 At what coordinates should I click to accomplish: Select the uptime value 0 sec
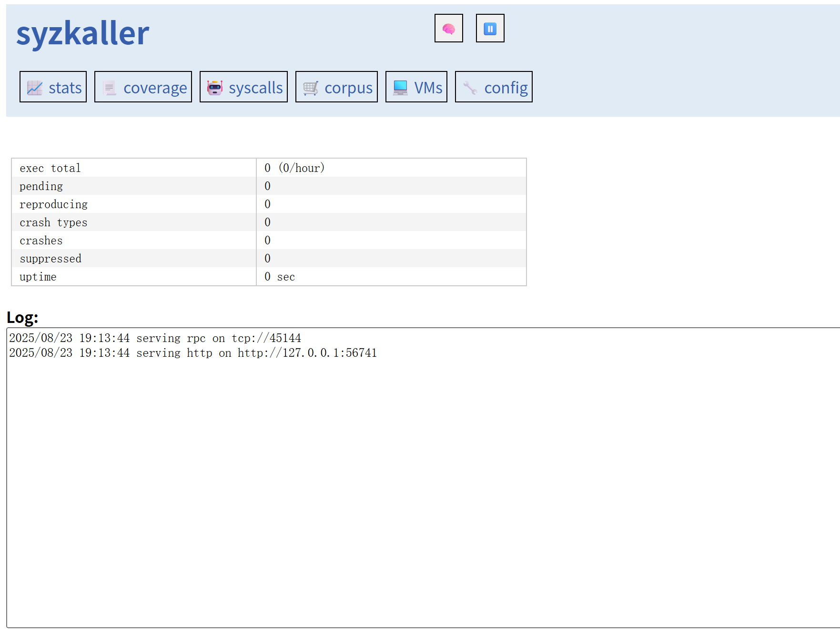click(280, 277)
